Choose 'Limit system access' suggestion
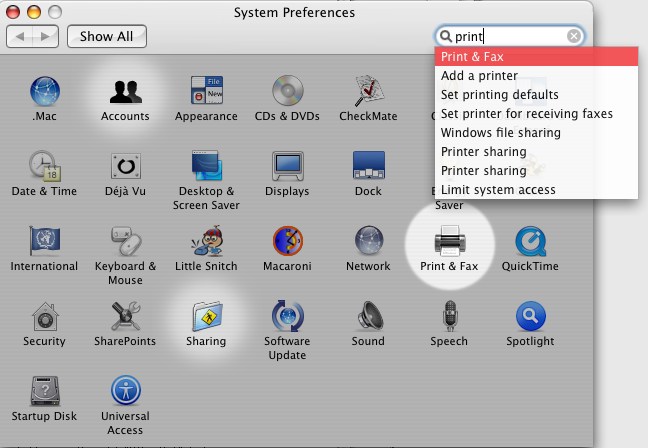648x448 pixels. (536, 190)
